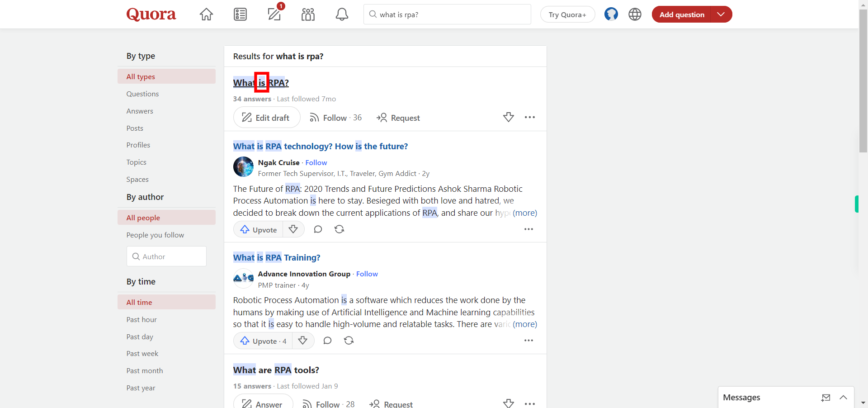Screen dimensions: 868x408
Task: Select People you follow filter
Action: [x=166, y=235]
